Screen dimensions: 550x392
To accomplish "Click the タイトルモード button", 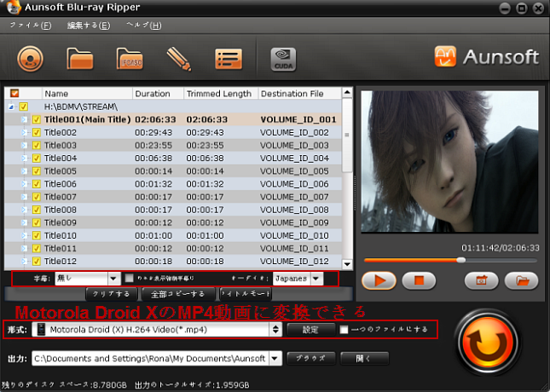I will 246,294.
